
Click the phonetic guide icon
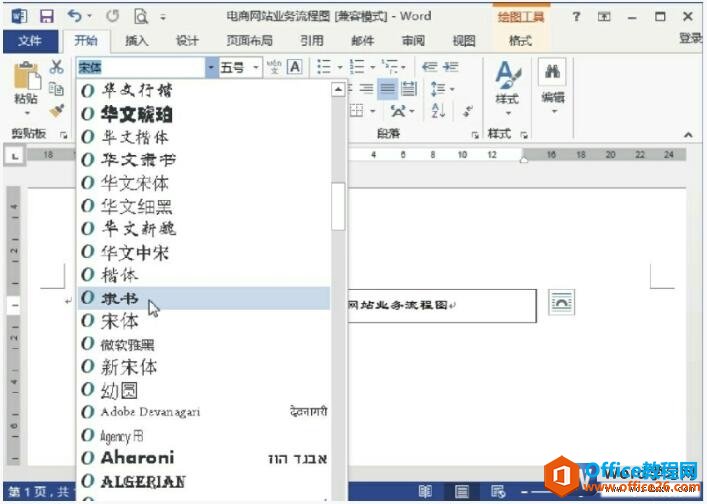click(274, 67)
